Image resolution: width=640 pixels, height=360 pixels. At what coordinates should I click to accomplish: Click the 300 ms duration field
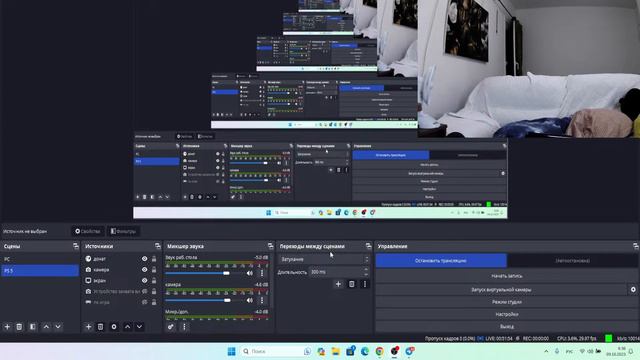pos(335,272)
